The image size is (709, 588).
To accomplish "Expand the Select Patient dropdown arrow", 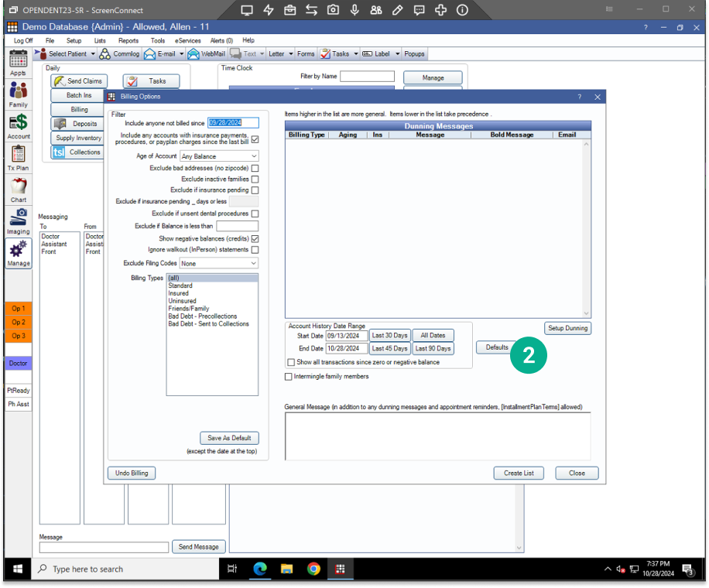I will [93, 54].
